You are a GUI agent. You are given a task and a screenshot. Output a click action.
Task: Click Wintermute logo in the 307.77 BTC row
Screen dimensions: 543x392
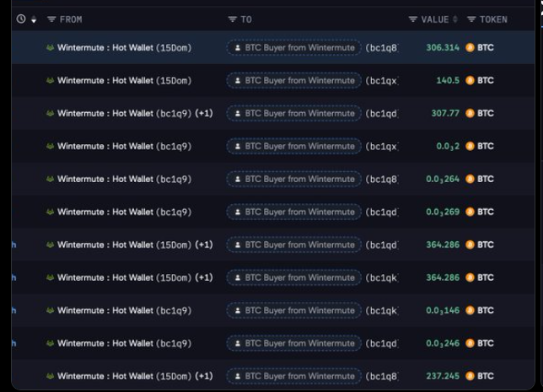point(51,114)
